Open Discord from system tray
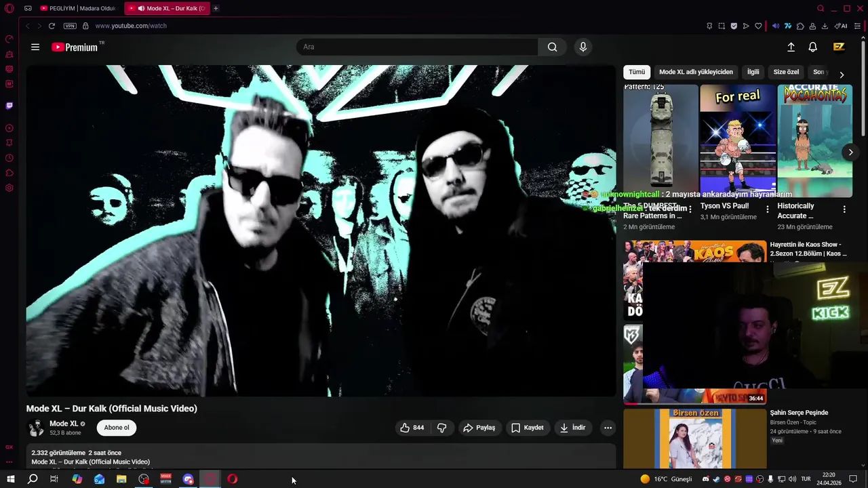 tap(705, 479)
